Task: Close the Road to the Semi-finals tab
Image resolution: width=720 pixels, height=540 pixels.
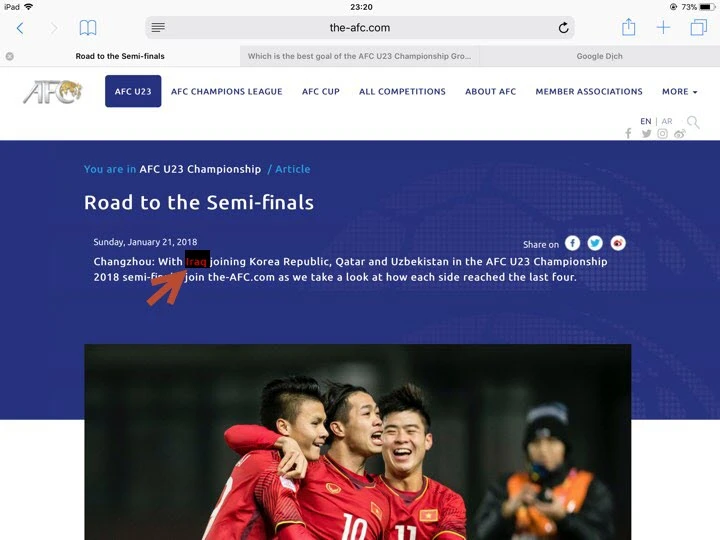Action: coord(10,56)
